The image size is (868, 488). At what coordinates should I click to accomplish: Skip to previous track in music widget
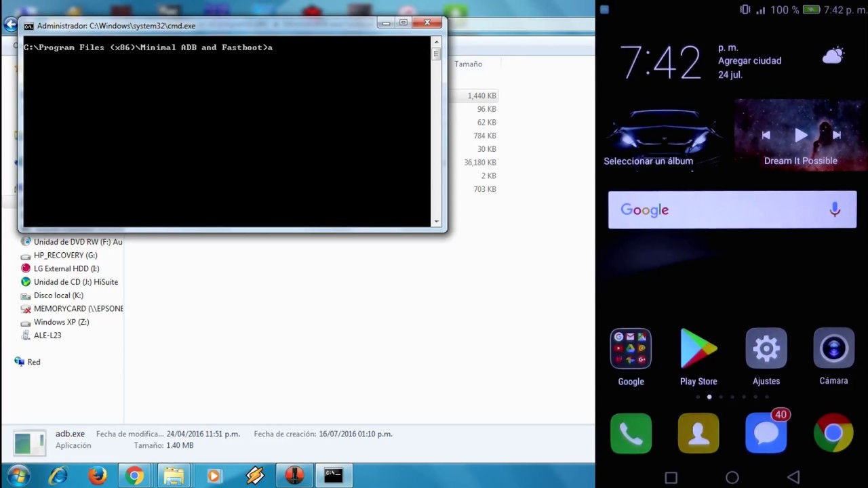(x=766, y=135)
